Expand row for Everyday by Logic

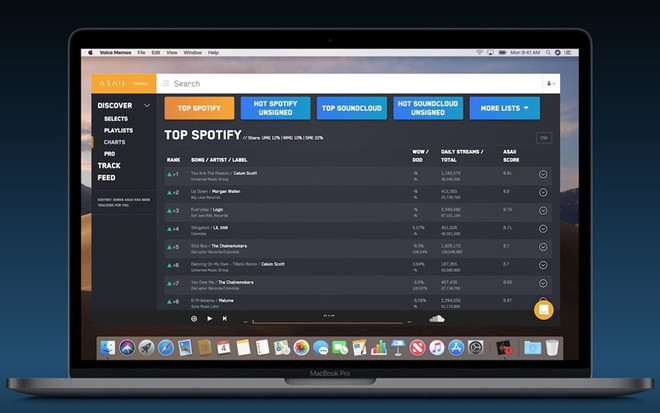543,210
